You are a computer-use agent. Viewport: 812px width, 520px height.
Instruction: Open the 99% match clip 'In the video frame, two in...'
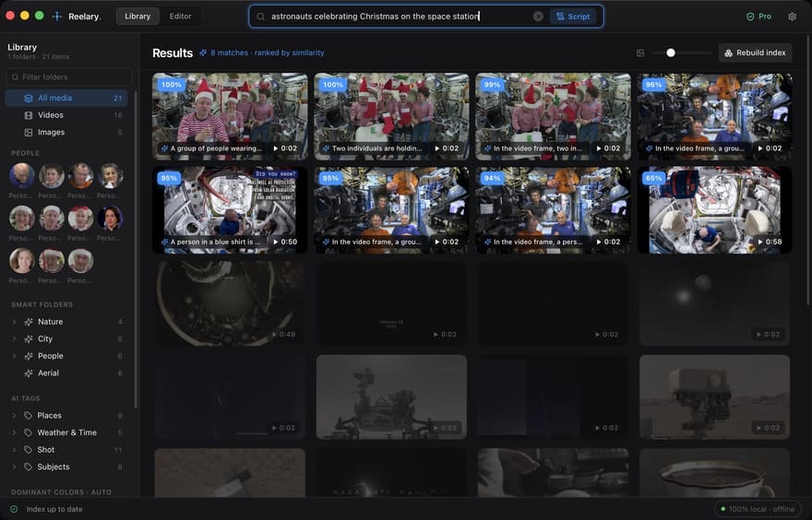coord(553,116)
